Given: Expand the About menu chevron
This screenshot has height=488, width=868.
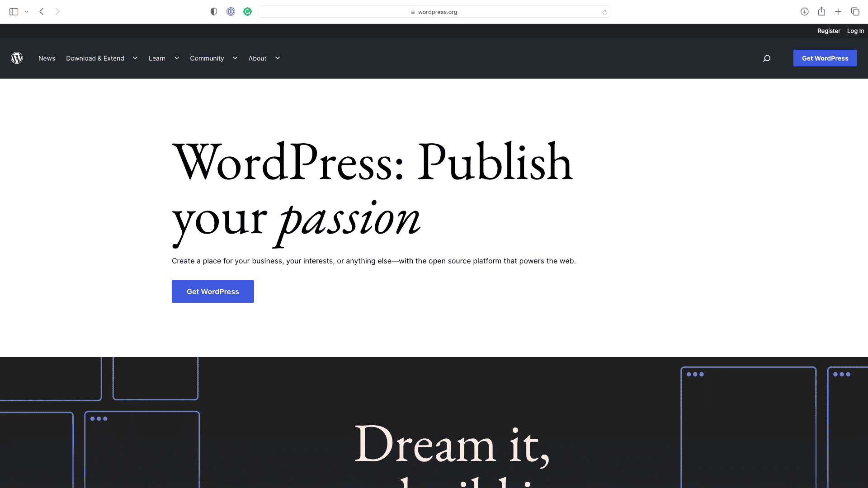Looking at the screenshot, I should pos(278,58).
